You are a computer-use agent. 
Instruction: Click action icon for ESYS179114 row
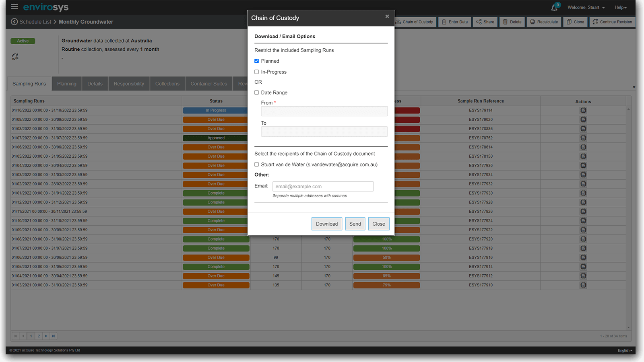tap(583, 110)
